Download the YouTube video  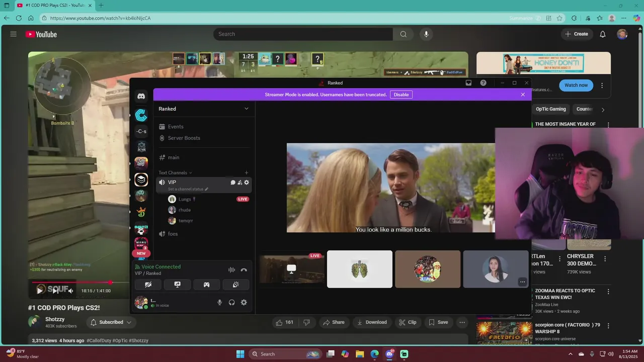click(x=372, y=322)
